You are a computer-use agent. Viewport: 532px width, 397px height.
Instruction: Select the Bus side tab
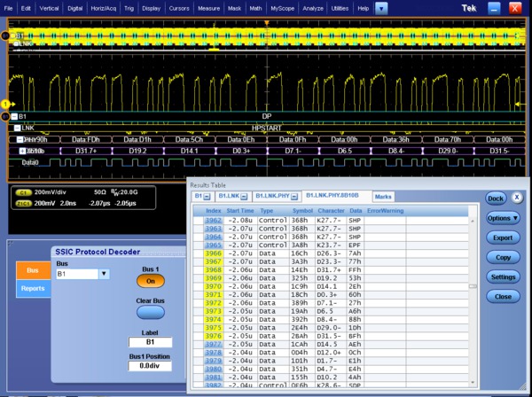tap(33, 270)
